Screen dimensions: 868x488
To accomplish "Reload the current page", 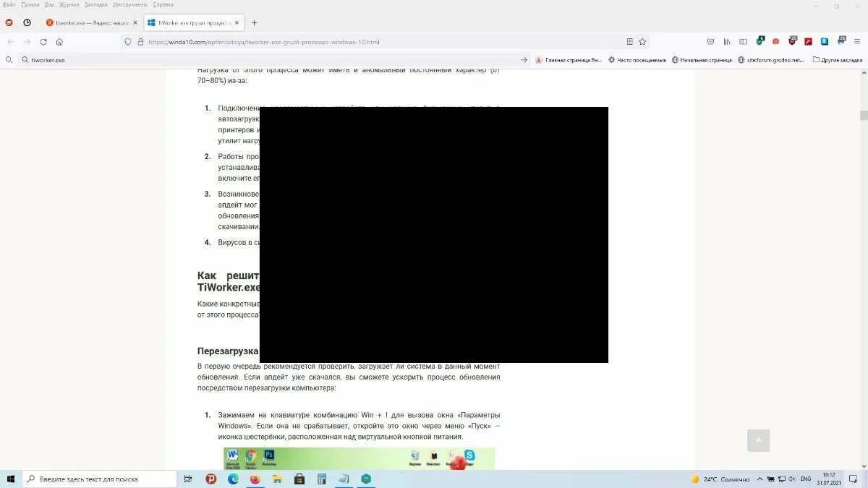I will point(43,42).
